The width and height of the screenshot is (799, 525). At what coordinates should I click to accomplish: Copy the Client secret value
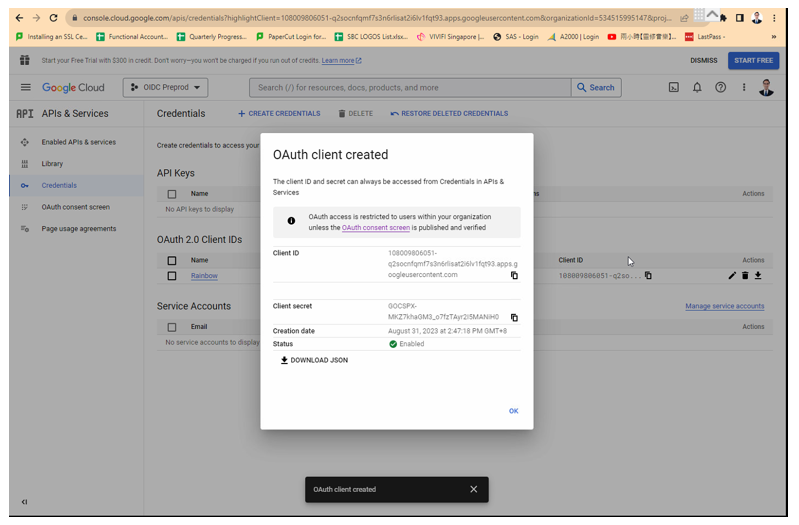(x=514, y=317)
